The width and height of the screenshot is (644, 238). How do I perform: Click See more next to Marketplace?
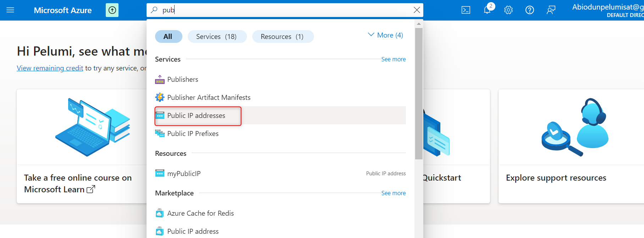393,193
